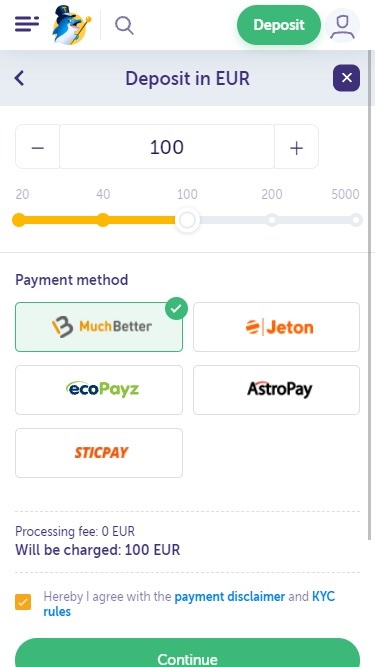Open the payment disclaimer link
This screenshot has height=667, width=375.
(230, 596)
